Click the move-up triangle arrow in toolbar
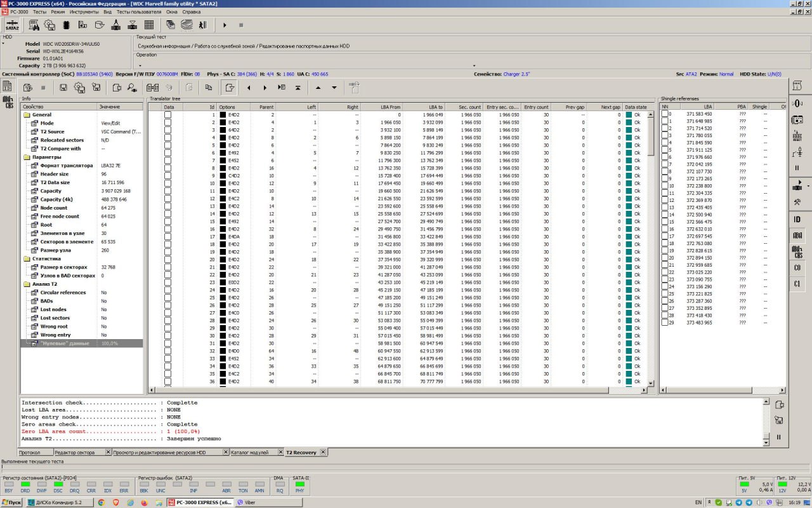 pyautogui.click(x=318, y=88)
